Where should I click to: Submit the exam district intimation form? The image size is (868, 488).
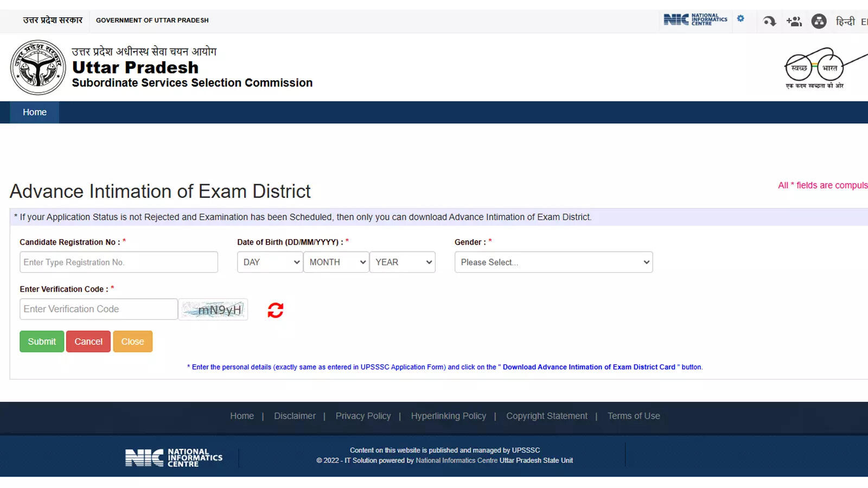coord(41,342)
